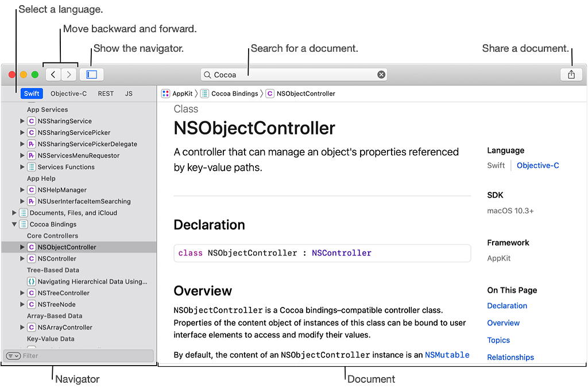The image size is (588, 388).
Task: Click the Navigating Hierarchical Data article icon
Action: tap(32, 282)
